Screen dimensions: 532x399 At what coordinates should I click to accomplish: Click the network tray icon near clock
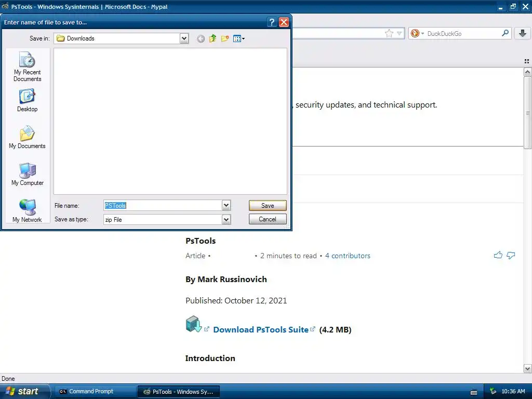(x=493, y=392)
